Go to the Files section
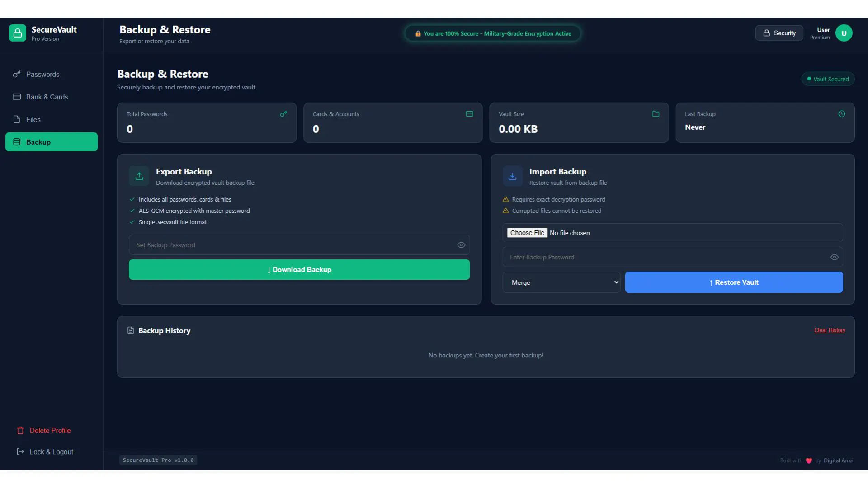The height and width of the screenshot is (488, 868). point(52,119)
